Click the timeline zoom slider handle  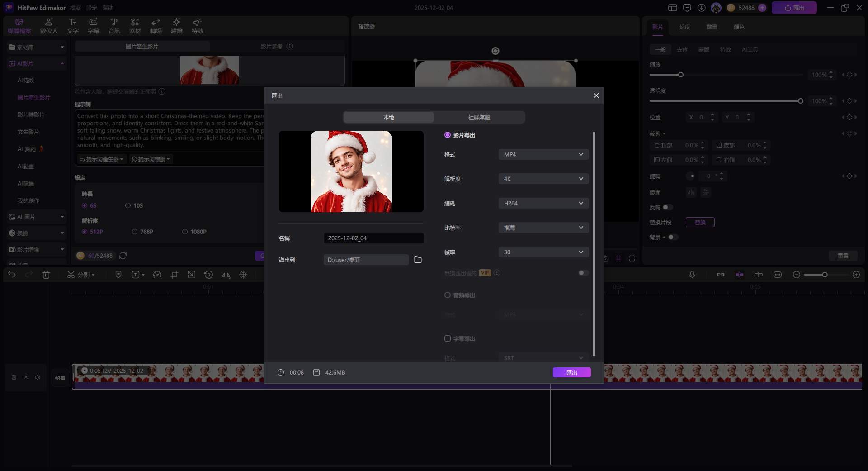825,275
